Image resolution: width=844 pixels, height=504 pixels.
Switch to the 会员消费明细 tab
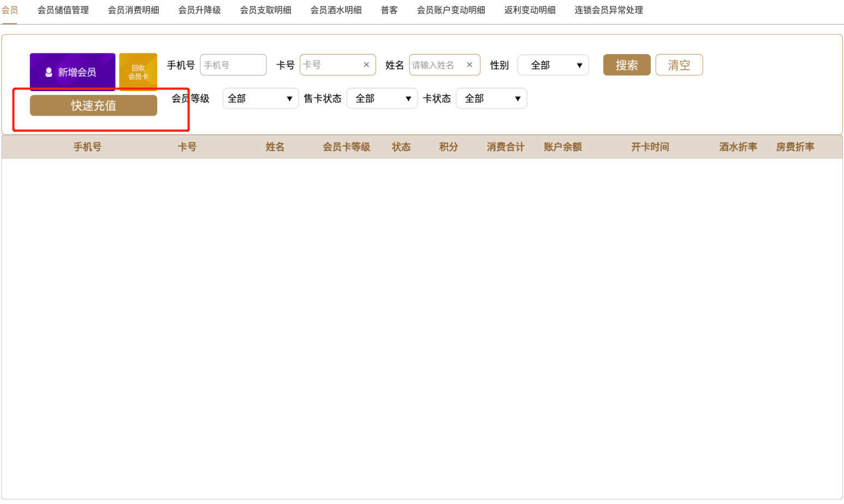[134, 10]
